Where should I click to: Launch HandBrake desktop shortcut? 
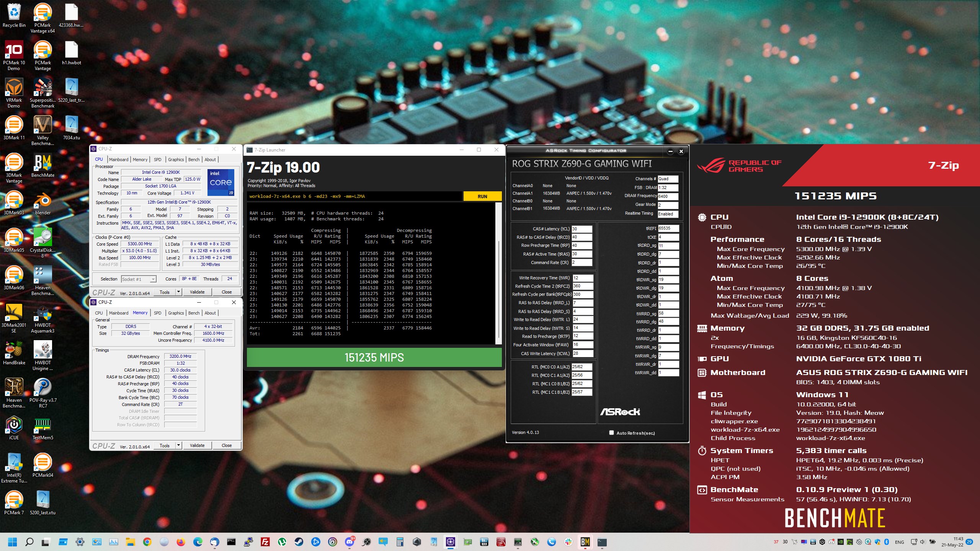(14, 353)
